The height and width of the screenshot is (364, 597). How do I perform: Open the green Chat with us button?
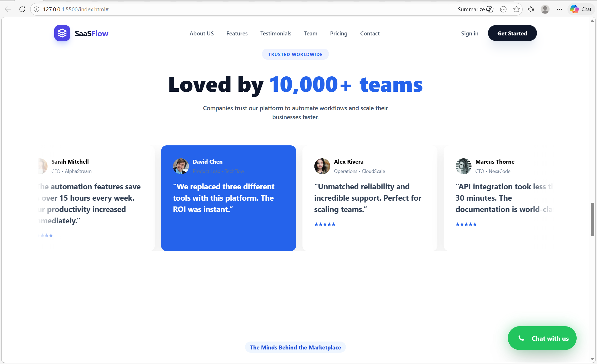pyautogui.click(x=542, y=338)
